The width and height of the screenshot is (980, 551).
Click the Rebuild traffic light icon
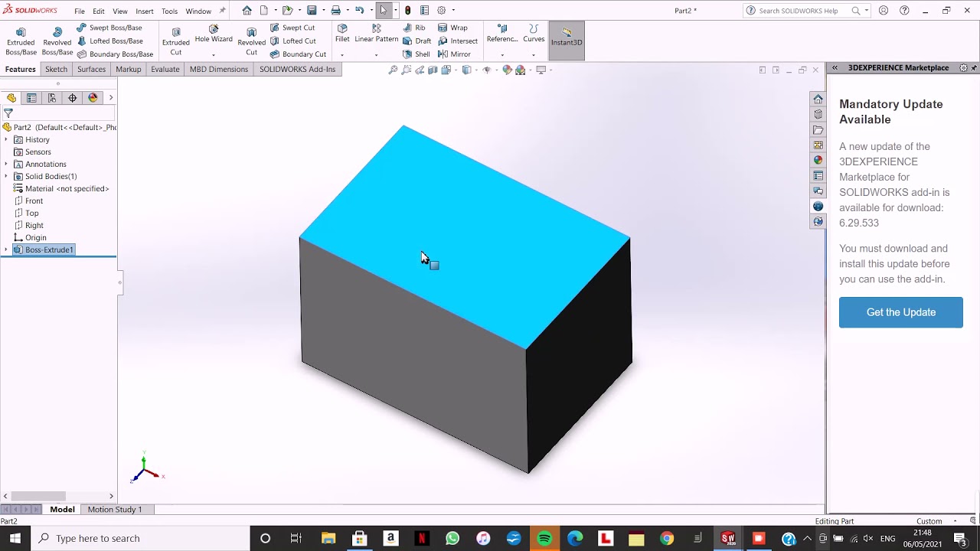click(x=408, y=11)
